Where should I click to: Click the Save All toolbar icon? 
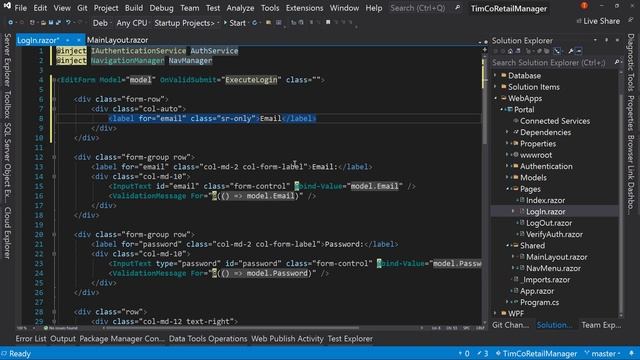click(58, 23)
